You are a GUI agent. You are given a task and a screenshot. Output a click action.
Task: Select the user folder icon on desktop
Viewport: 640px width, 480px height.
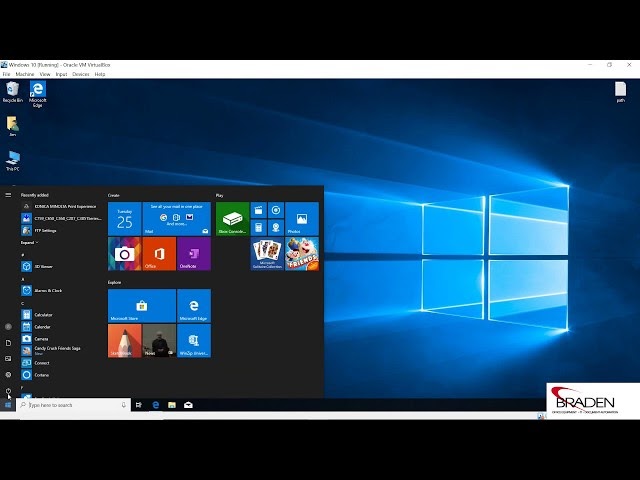[13, 126]
